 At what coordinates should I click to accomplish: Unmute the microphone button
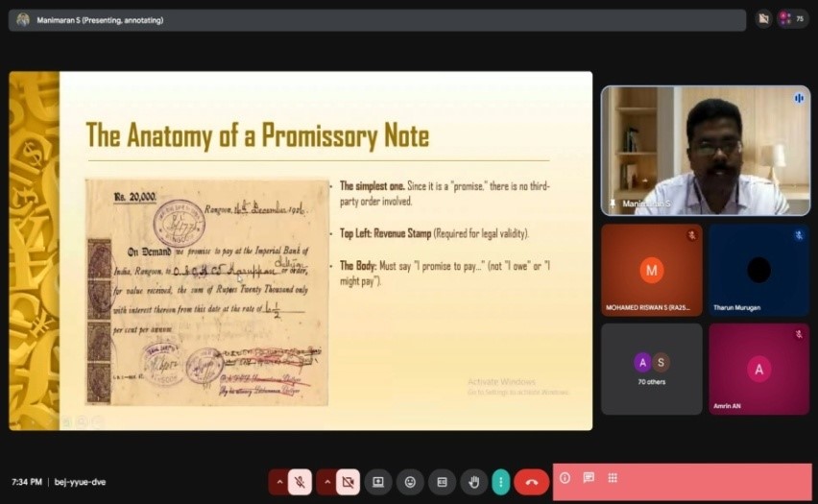[300, 482]
